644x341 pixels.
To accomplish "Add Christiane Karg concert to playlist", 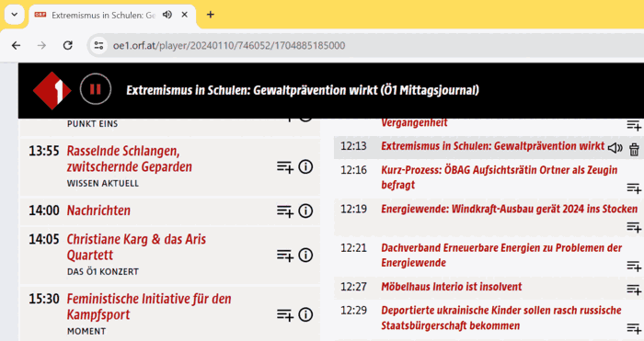I will pos(285,256).
